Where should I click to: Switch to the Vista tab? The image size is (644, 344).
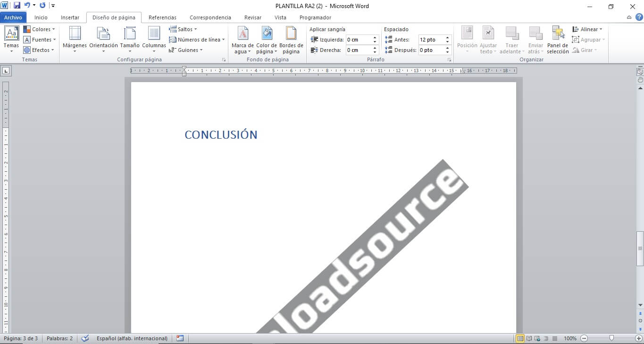(280, 17)
